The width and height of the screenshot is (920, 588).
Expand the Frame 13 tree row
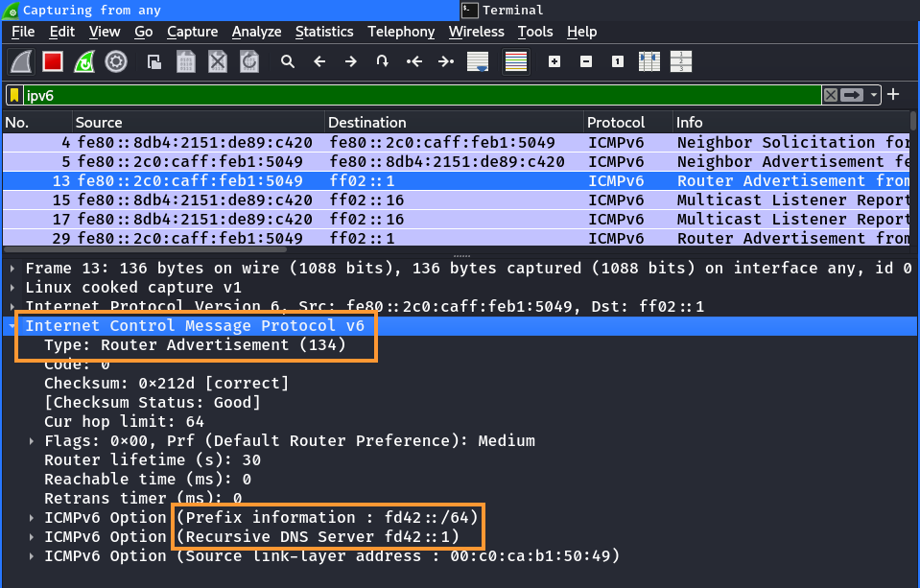(x=12, y=269)
